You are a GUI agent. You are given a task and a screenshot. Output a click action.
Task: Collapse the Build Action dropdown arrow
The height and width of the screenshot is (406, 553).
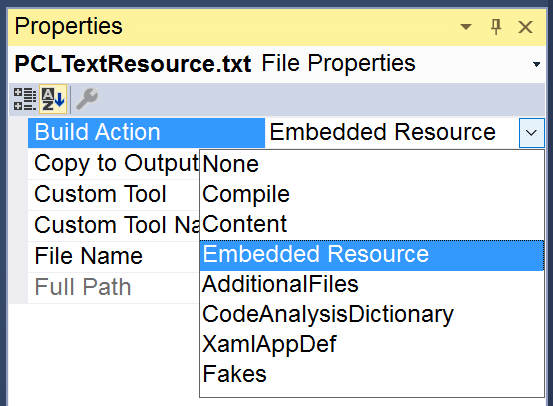(531, 133)
